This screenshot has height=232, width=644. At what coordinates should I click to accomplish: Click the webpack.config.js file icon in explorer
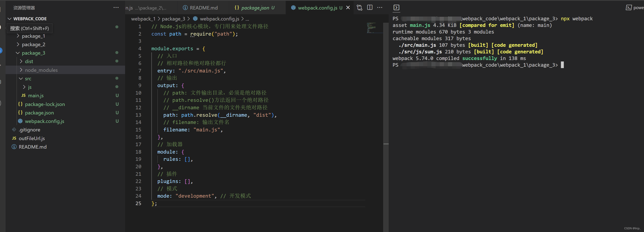tap(20, 121)
